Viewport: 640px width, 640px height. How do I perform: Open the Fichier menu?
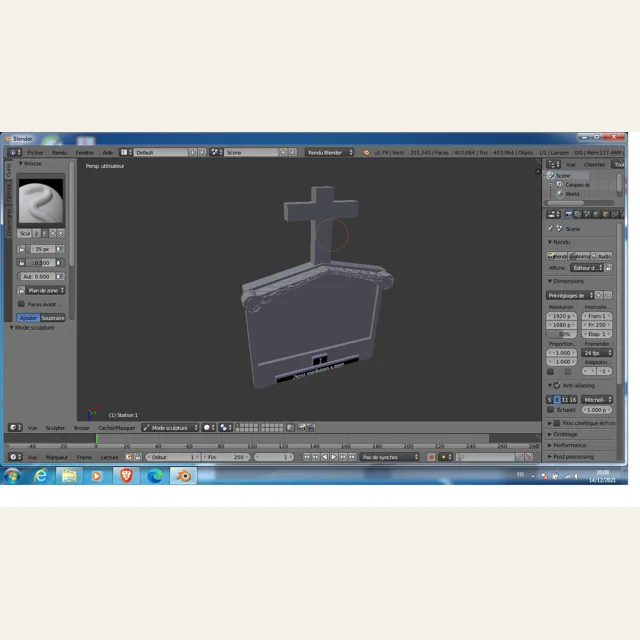[36, 152]
